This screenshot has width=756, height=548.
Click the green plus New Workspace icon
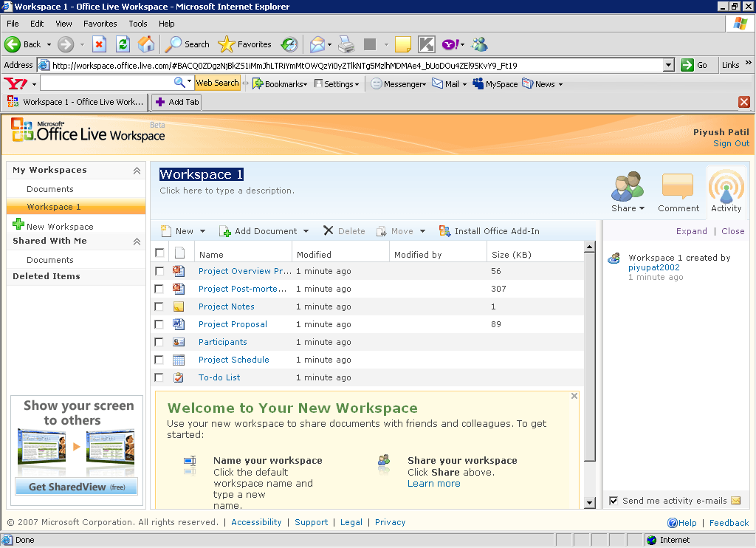18,224
